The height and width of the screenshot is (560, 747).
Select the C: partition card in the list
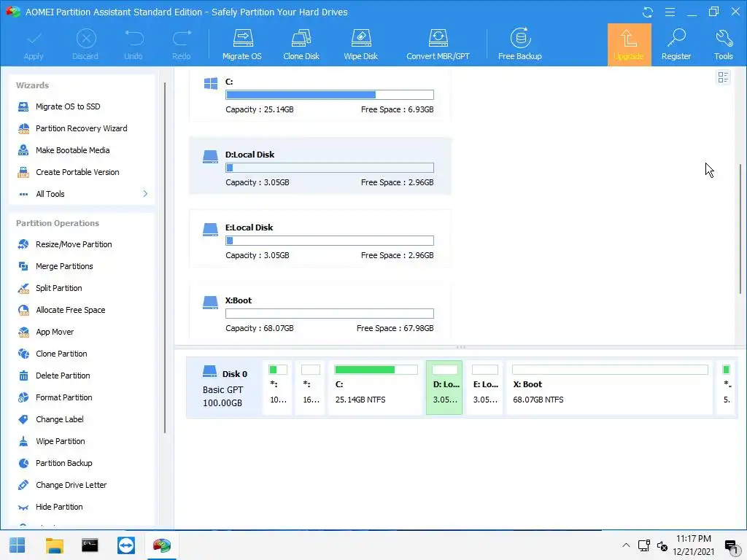(320, 94)
